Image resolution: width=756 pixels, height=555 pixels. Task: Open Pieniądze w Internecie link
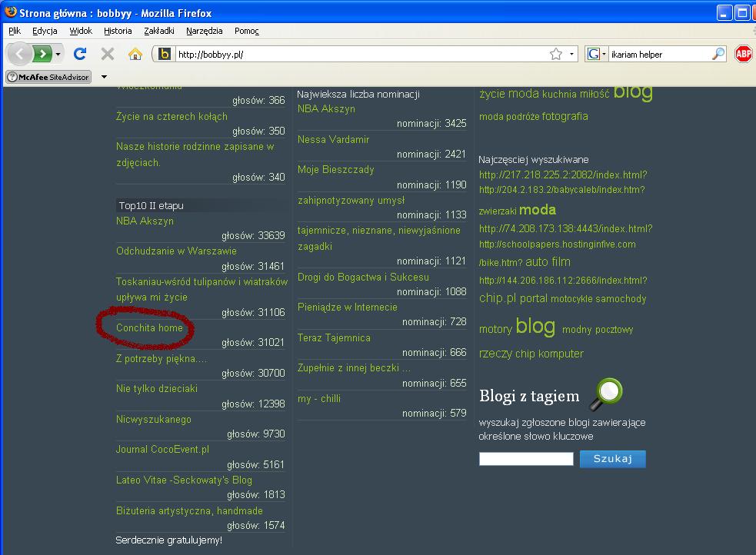(347, 307)
